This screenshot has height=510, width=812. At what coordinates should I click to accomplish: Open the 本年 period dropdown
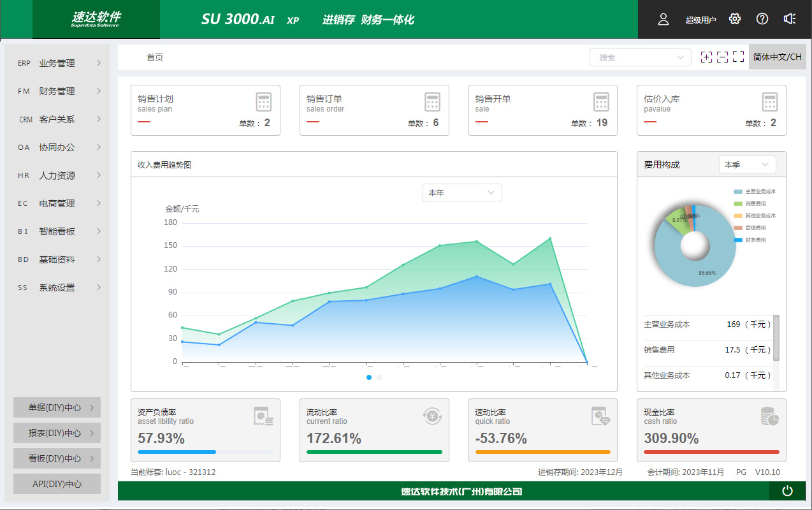pyautogui.click(x=462, y=193)
